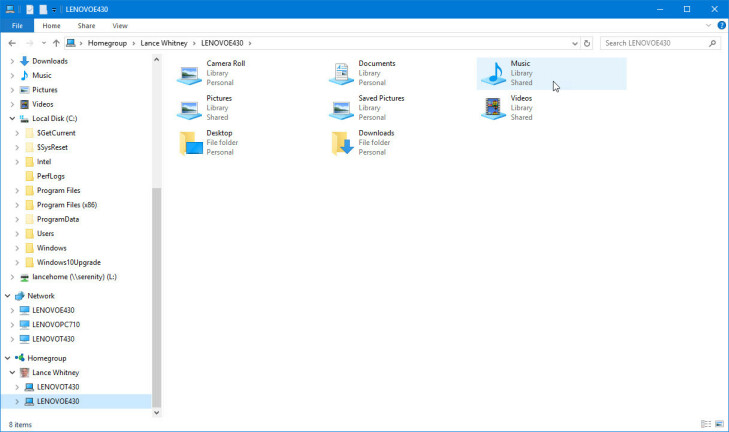Image resolution: width=729 pixels, height=432 pixels.
Task: Click the Back navigation arrow
Action: click(x=12, y=43)
